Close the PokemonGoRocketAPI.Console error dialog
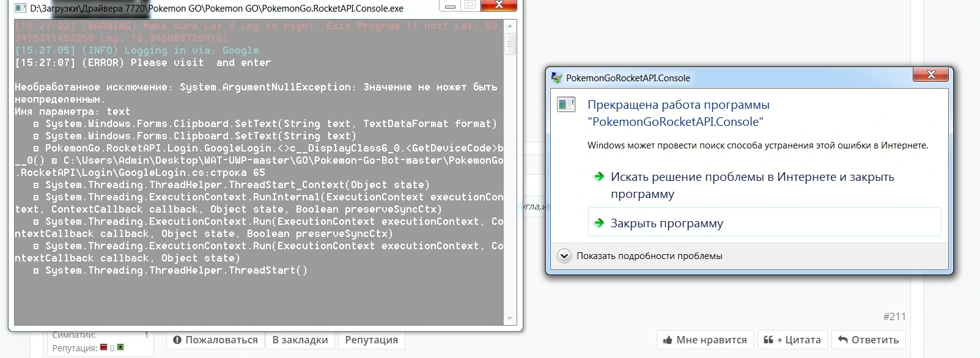 coord(931,75)
